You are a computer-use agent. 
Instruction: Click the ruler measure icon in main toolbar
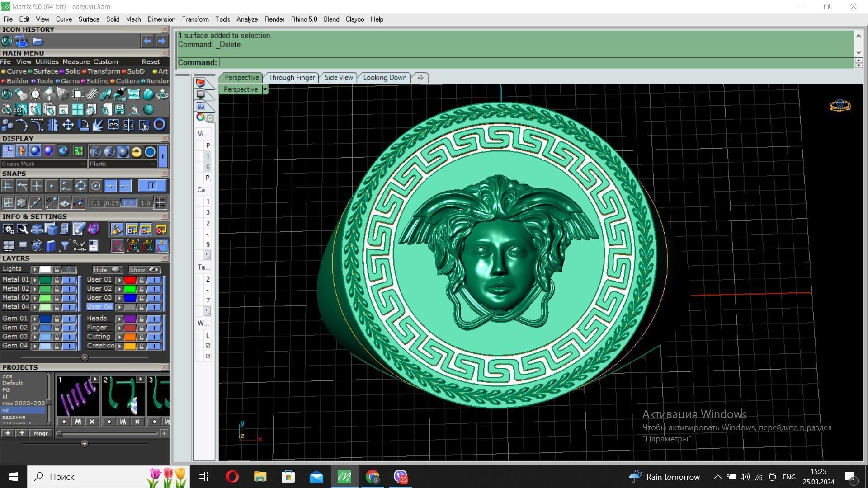coord(92,94)
